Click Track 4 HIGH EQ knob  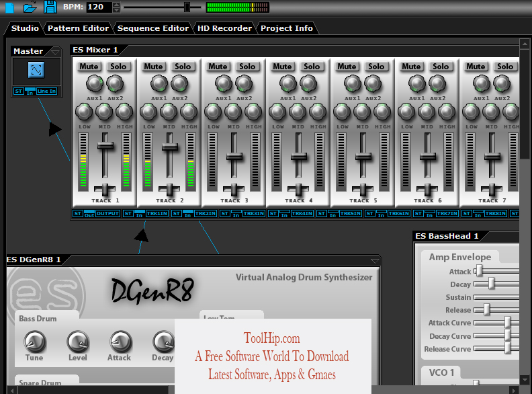[318, 112]
